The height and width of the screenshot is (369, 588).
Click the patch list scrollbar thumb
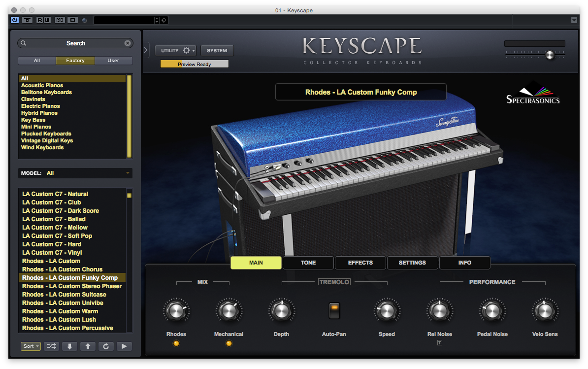129,196
